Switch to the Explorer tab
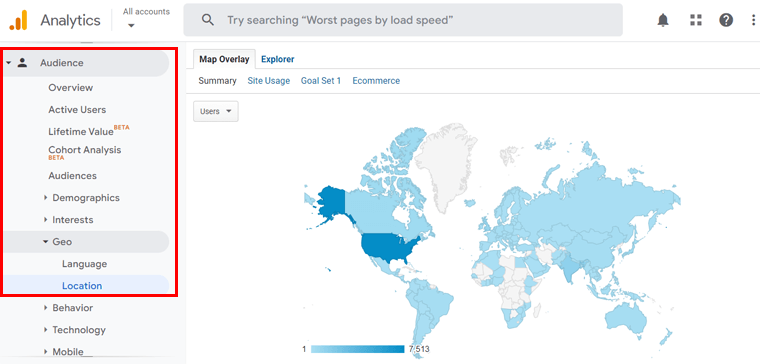Screen dimensions: 760x364 [278, 59]
